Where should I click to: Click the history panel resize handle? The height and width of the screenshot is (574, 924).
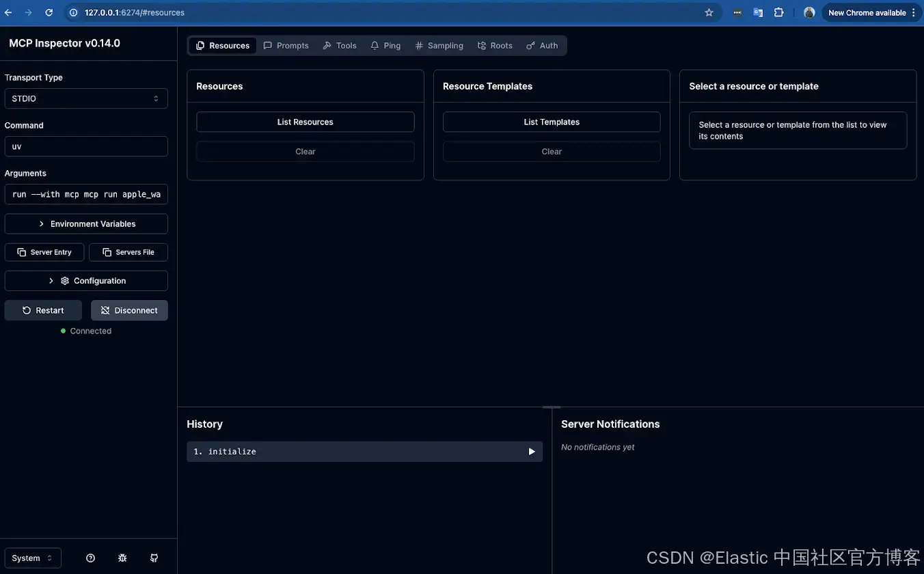(x=552, y=407)
